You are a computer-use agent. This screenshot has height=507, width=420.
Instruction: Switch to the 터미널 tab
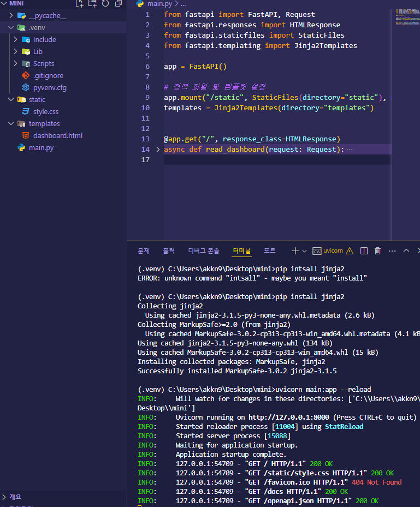pyautogui.click(x=242, y=251)
